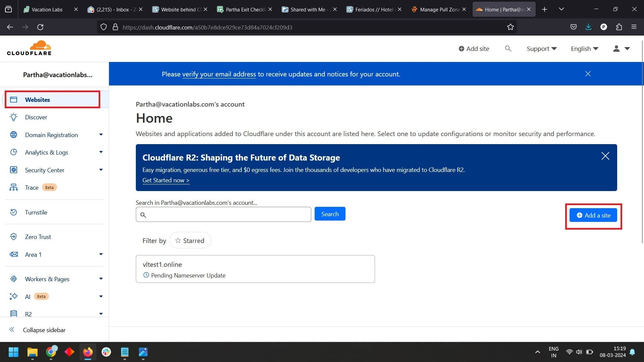Open the Support dropdown

pyautogui.click(x=541, y=49)
